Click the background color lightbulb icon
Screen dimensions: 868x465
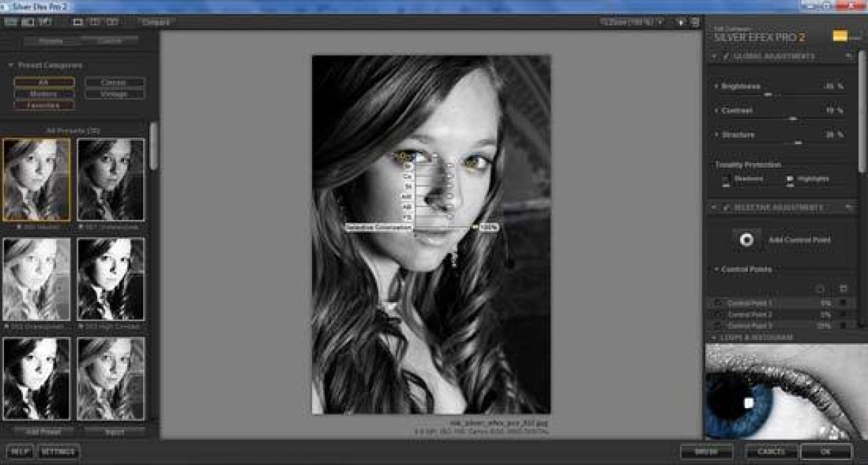(x=681, y=22)
